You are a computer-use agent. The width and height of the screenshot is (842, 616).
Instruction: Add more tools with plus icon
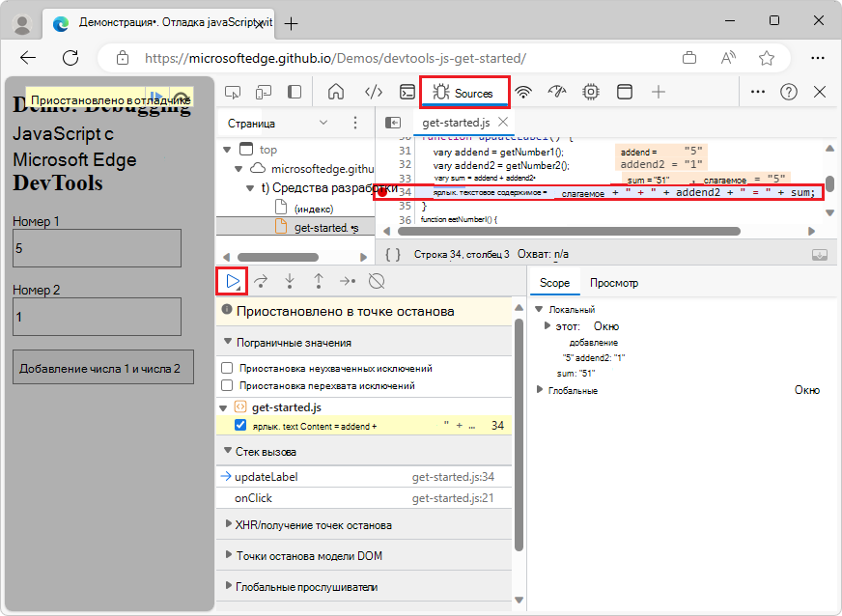(x=659, y=92)
